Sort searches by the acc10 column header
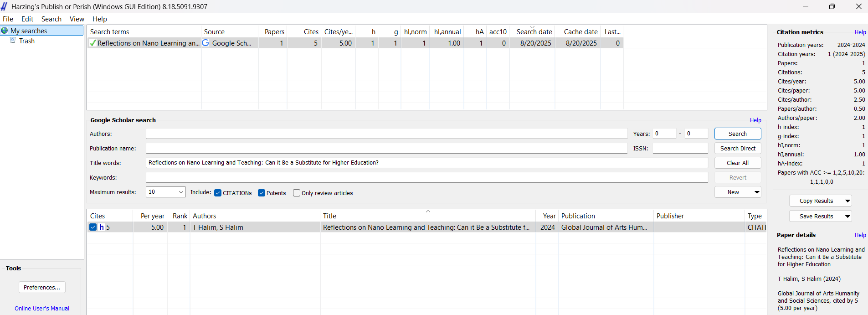This screenshot has width=868, height=315. tap(498, 32)
